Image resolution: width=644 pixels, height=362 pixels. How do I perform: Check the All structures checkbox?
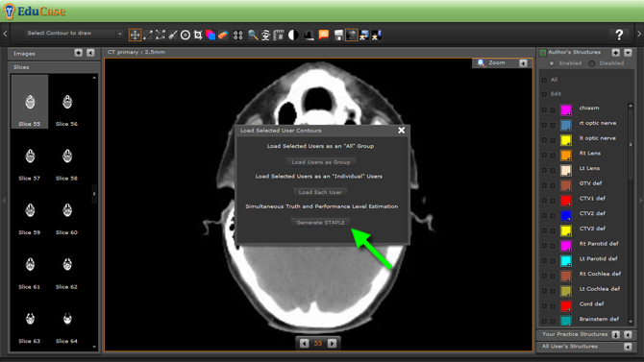[544, 80]
